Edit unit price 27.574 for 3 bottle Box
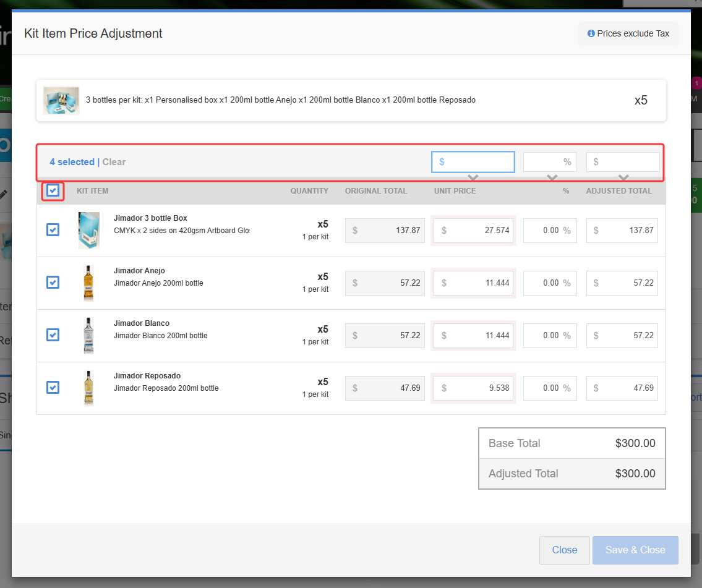The image size is (702, 588). click(x=473, y=231)
